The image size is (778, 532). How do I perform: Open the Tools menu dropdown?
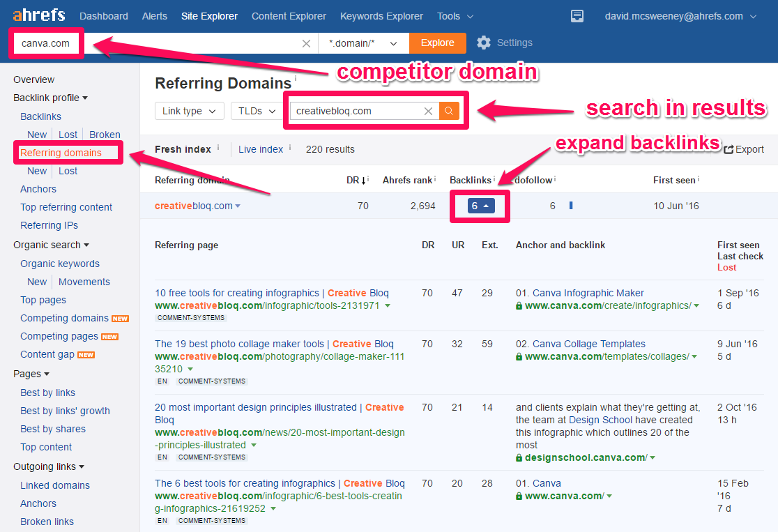[x=455, y=16]
